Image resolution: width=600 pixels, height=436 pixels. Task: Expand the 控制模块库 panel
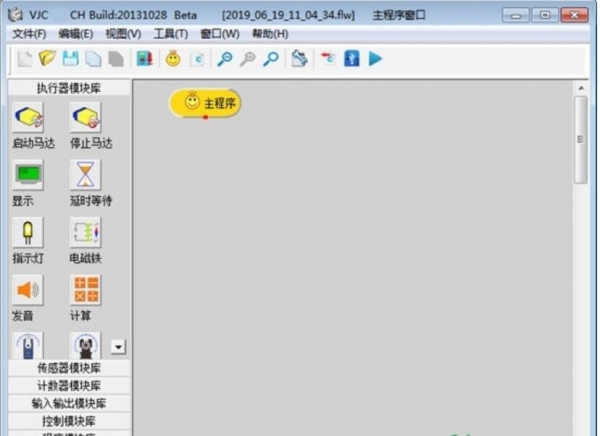69,421
